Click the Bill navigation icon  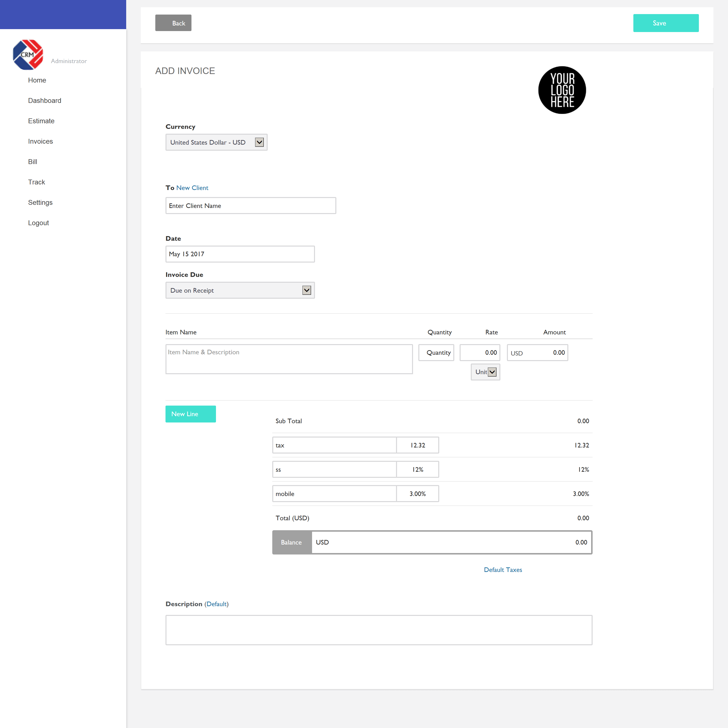coord(32,161)
